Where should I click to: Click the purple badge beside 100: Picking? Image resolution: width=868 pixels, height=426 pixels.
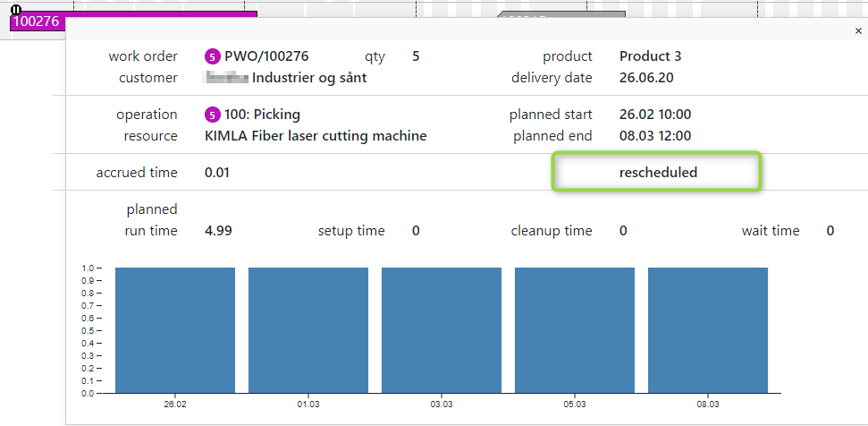point(212,115)
